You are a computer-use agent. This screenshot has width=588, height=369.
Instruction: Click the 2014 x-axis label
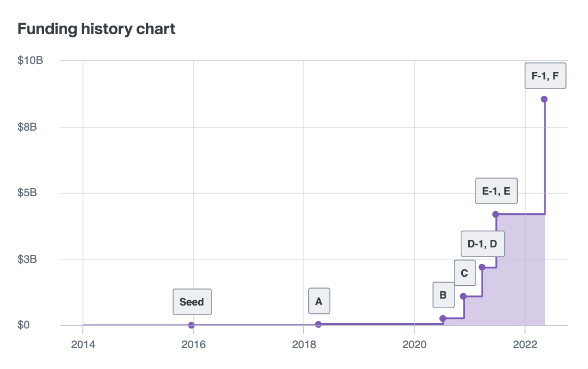(83, 343)
